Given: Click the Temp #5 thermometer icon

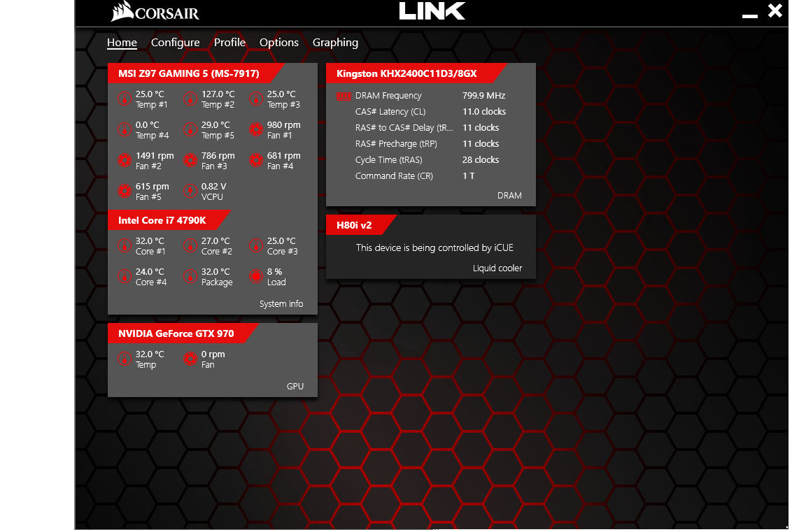Looking at the screenshot, I should (190, 129).
